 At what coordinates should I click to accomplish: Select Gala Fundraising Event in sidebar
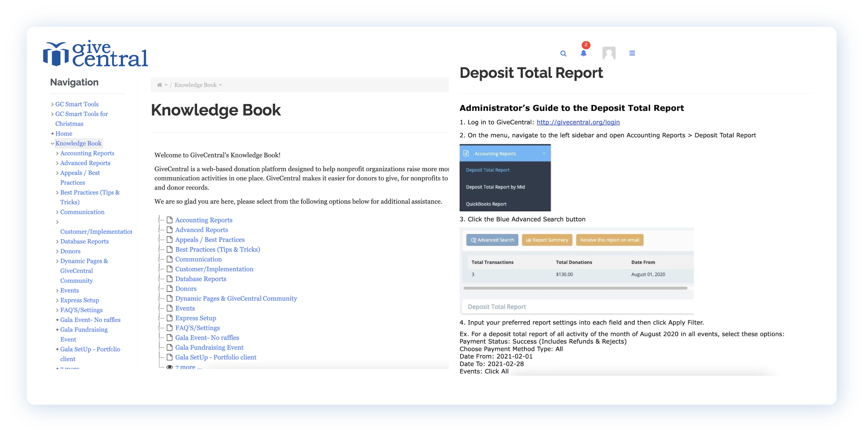(84, 334)
